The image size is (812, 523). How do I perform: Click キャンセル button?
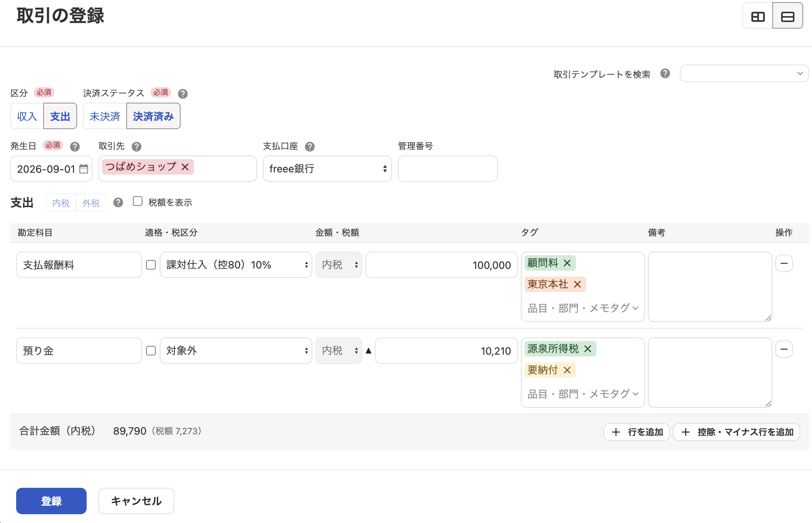[x=136, y=501]
